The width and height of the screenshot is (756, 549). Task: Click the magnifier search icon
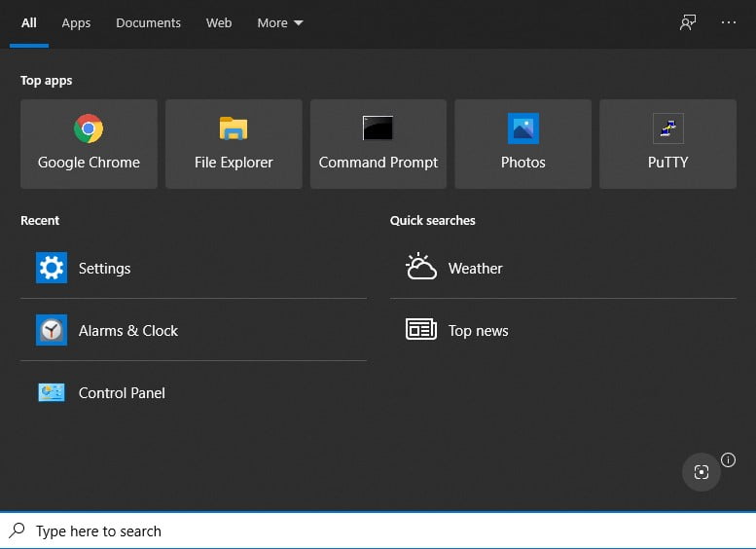tap(17, 531)
